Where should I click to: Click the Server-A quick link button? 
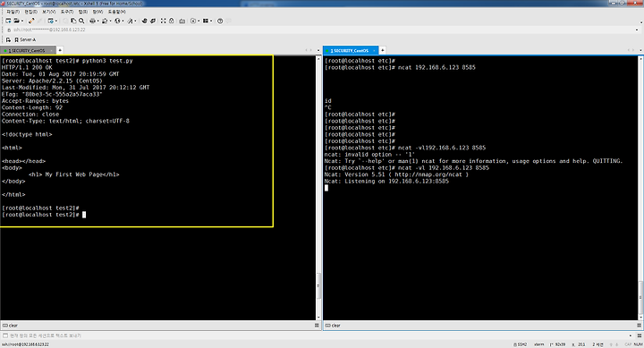coord(25,40)
